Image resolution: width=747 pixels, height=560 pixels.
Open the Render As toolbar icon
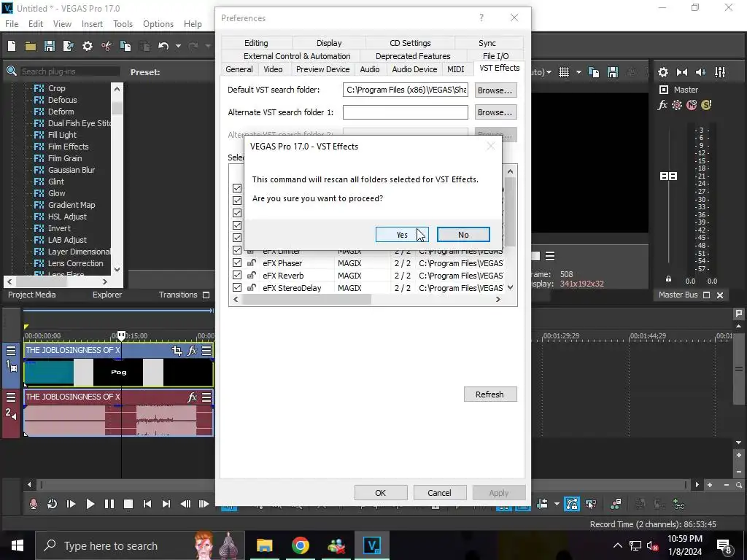68,46
